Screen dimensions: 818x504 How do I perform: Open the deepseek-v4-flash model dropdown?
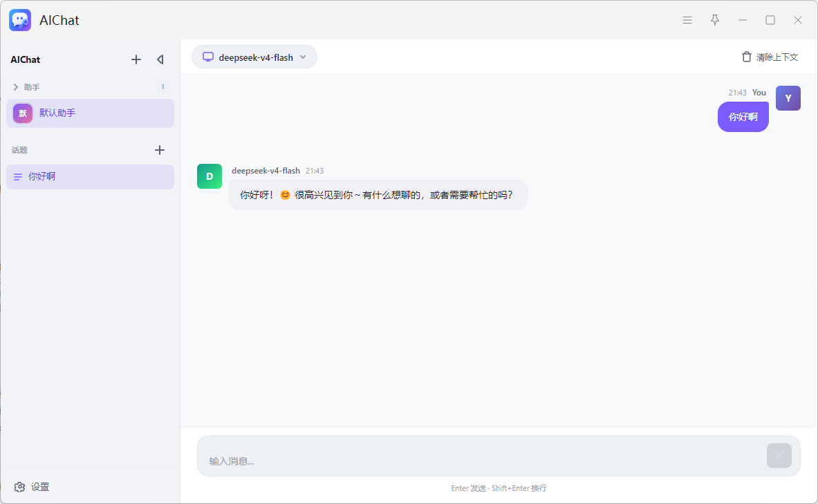coord(254,57)
